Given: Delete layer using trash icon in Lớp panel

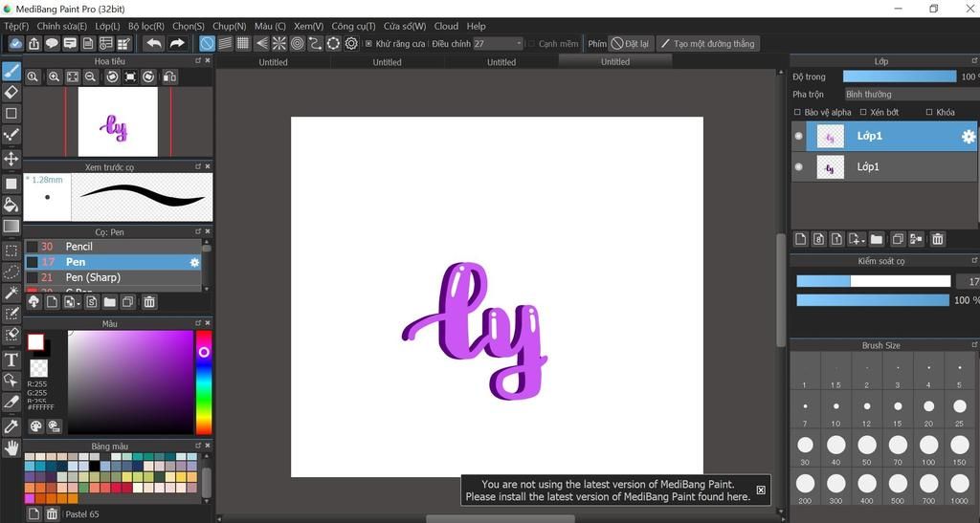Looking at the screenshot, I should (938, 239).
